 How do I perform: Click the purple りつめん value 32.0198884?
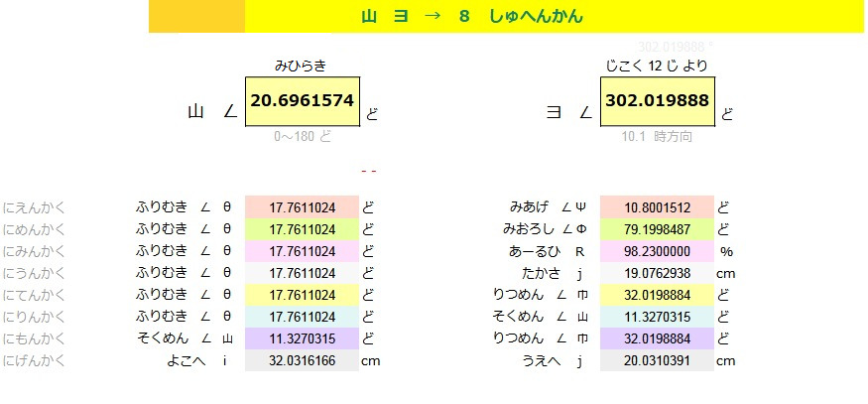tap(658, 339)
